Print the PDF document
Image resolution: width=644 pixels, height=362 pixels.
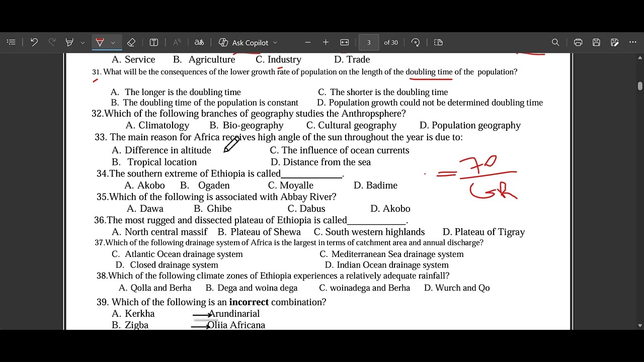click(x=578, y=43)
